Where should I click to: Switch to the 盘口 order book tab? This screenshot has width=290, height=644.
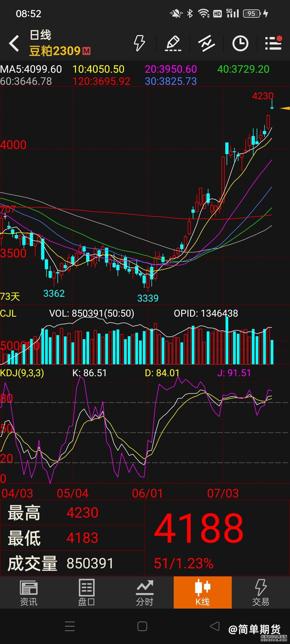click(x=86, y=593)
